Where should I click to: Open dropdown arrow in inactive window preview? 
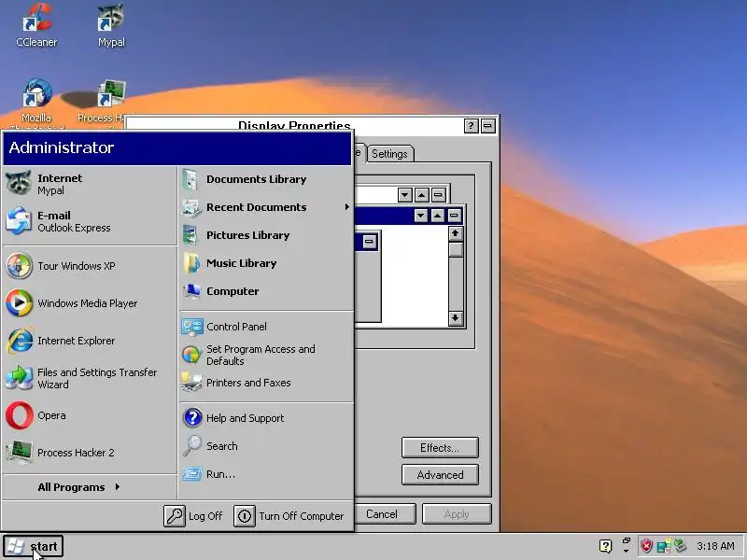click(405, 195)
